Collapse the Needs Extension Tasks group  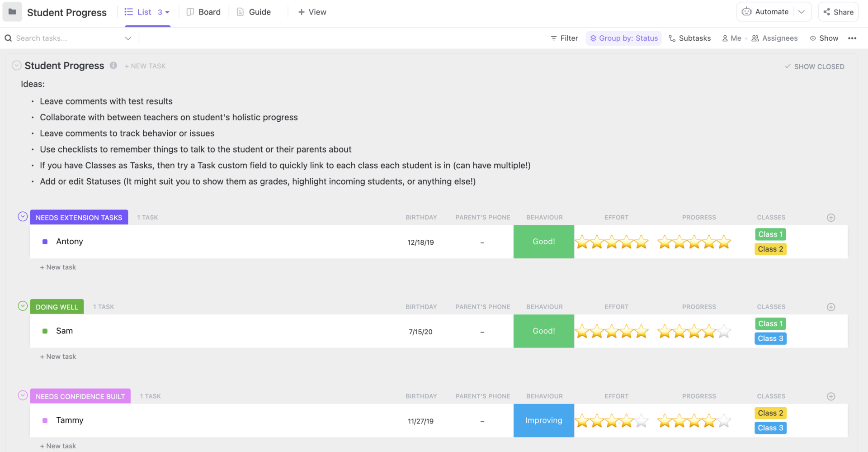(x=22, y=216)
